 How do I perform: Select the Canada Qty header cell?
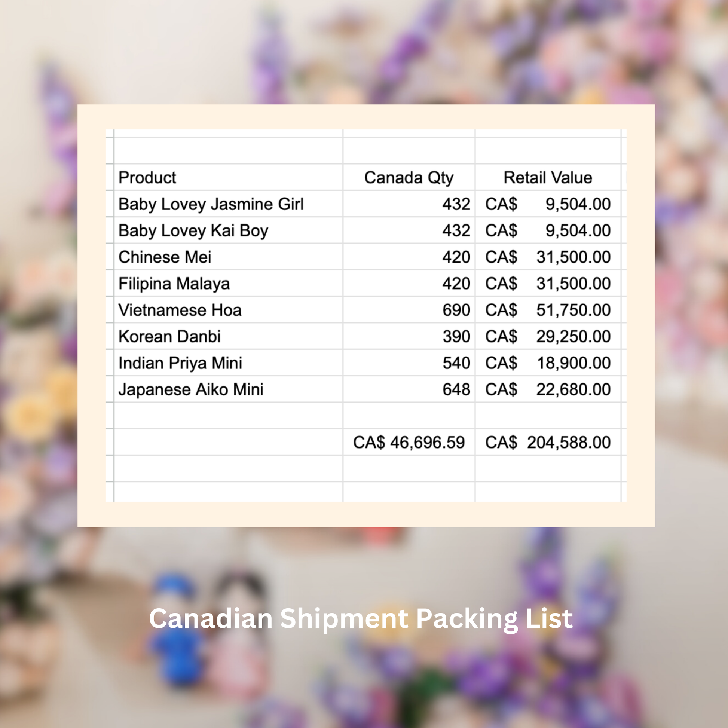[409, 177]
